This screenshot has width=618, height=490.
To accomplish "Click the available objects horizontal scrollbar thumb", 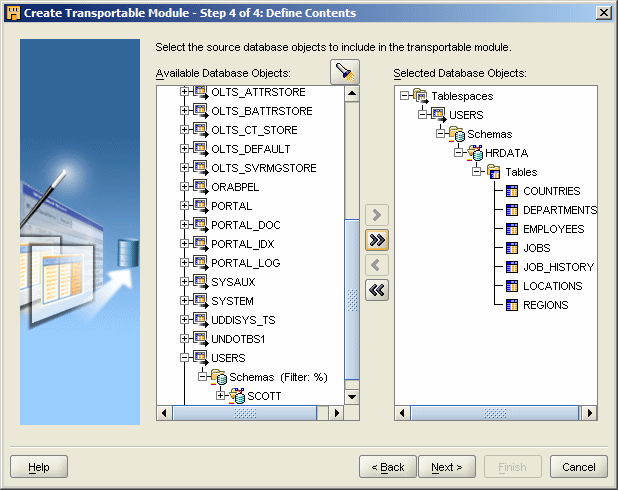I will [x=245, y=413].
